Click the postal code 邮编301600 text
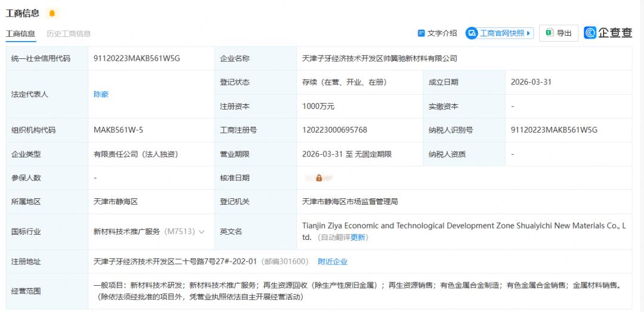Screen dimensions: 644x312 (x=284, y=261)
